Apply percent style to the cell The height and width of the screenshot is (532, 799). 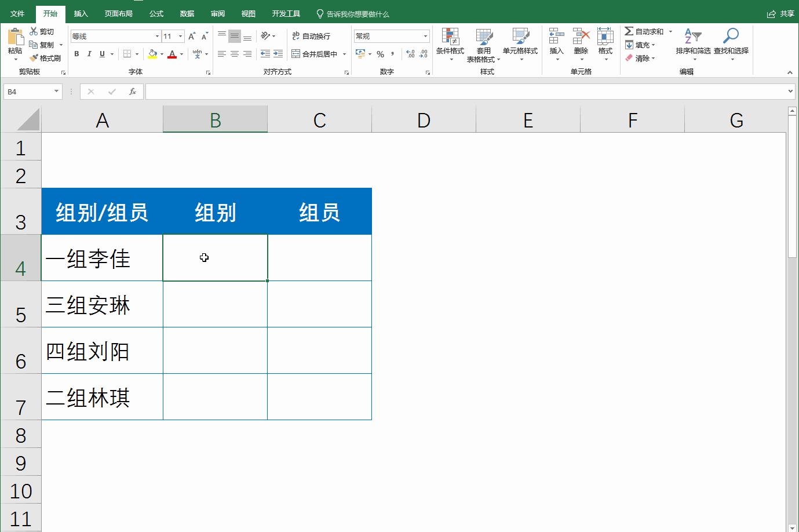[x=380, y=53]
